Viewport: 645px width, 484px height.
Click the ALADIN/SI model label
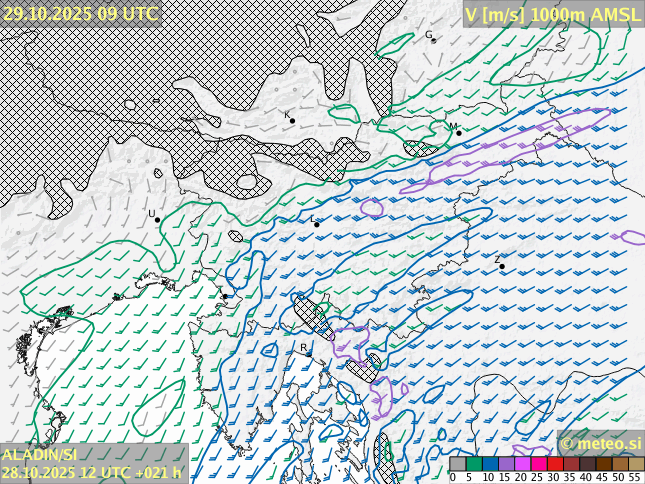pyautogui.click(x=39, y=455)
